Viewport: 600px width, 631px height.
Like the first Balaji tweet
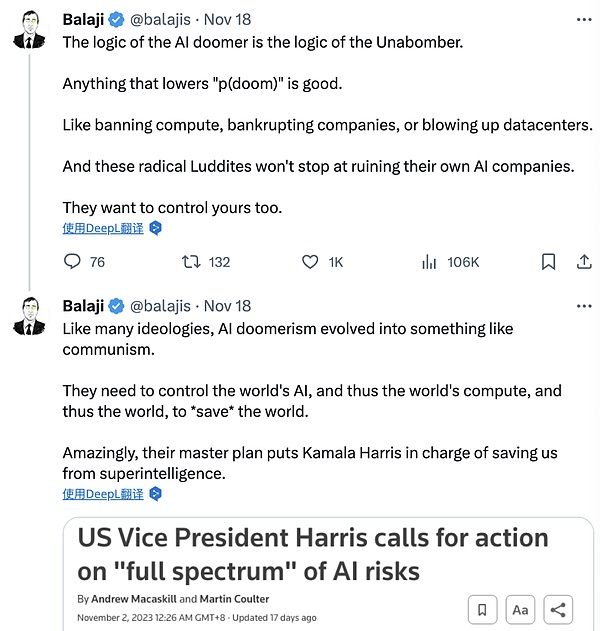coord(310,262)
